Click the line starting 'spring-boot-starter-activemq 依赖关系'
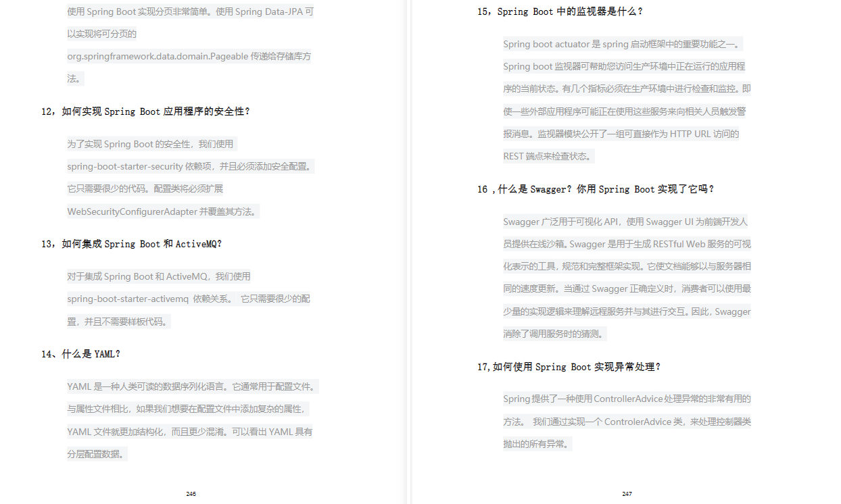 189,299
